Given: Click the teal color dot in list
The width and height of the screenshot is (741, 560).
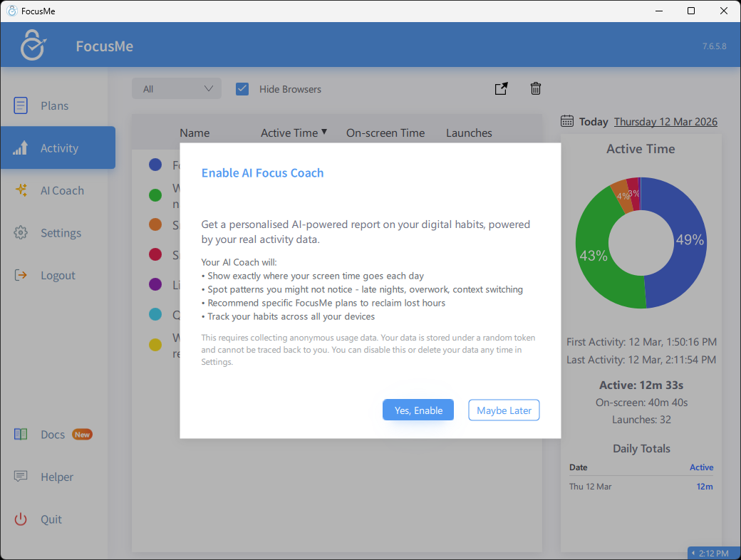Looking at the screenshot, I should (x=155, y=314).
